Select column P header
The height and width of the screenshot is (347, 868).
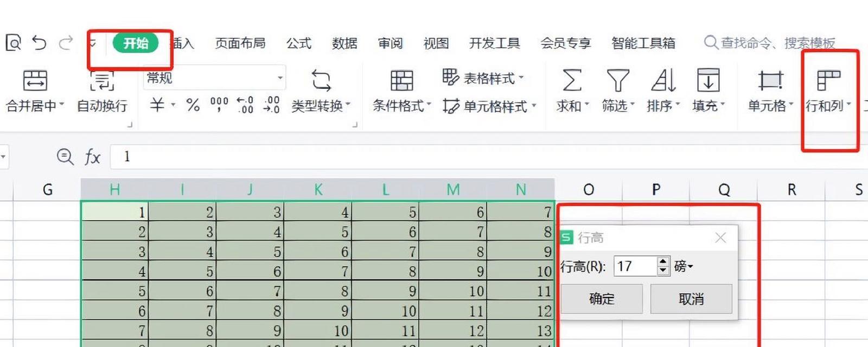point(656,189)
